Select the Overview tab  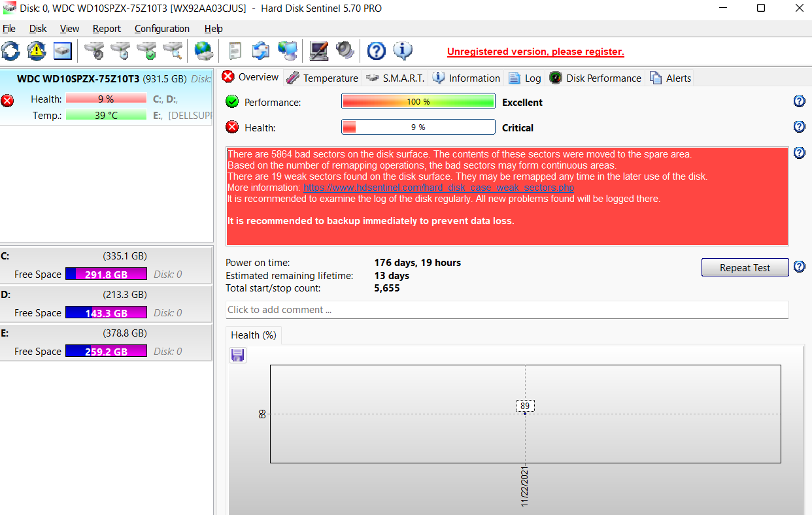pyautogui.click(x=250, y=77)
